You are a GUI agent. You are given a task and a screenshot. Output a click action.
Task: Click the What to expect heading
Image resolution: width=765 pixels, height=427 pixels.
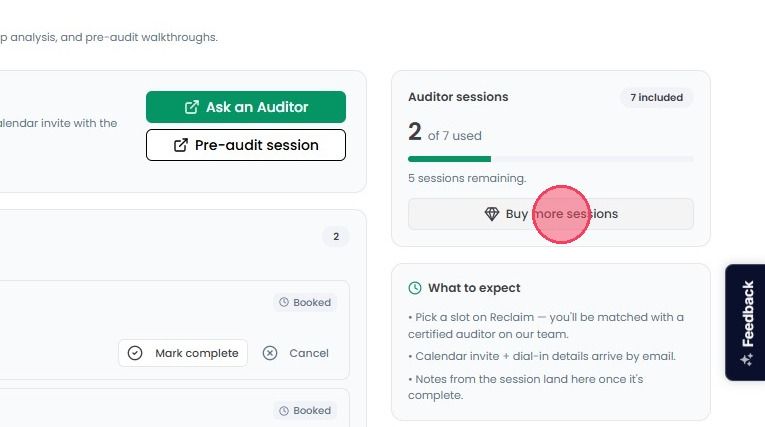tap(474, 288)
